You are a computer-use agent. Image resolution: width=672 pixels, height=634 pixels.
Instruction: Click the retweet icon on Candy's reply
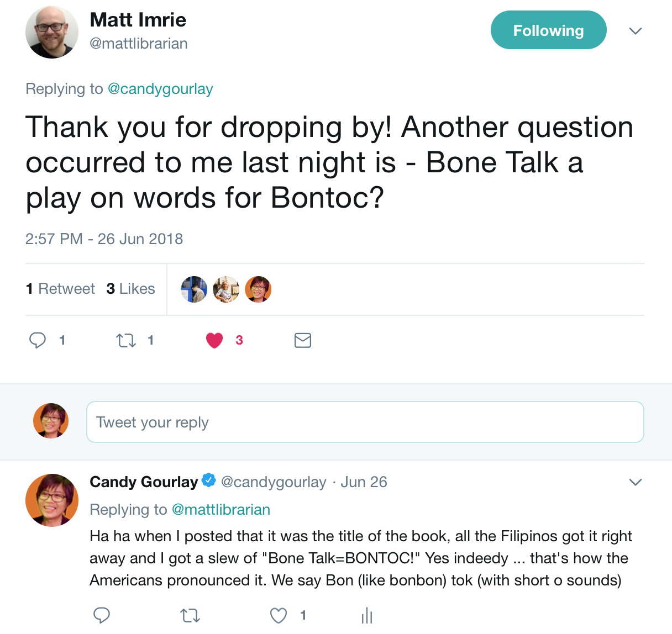pos(190,615)
